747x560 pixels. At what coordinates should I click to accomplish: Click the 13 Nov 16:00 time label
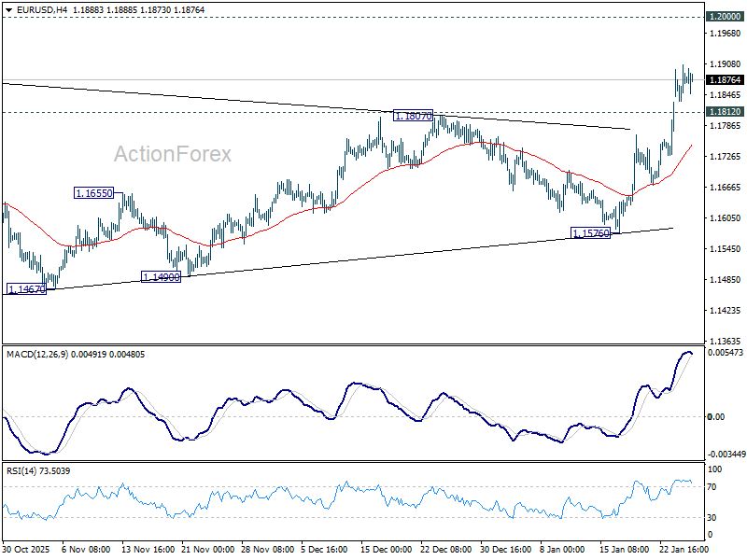[148, 549]
